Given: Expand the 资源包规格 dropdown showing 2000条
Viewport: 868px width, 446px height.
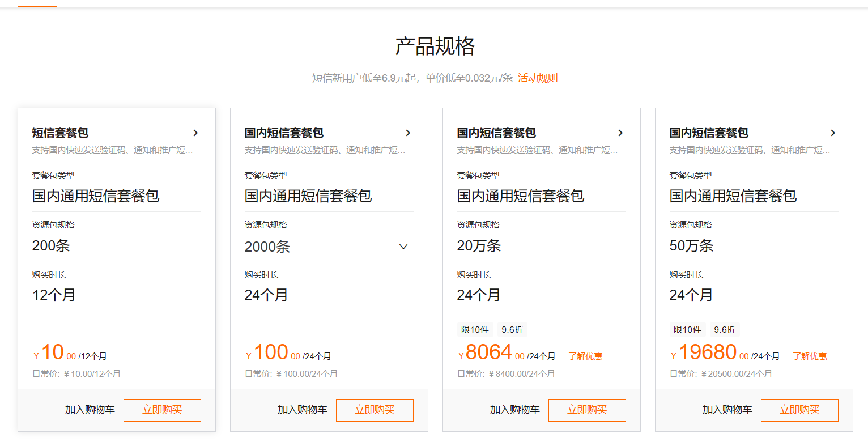Looking at the screenshot, I should [x=403, y=247].
